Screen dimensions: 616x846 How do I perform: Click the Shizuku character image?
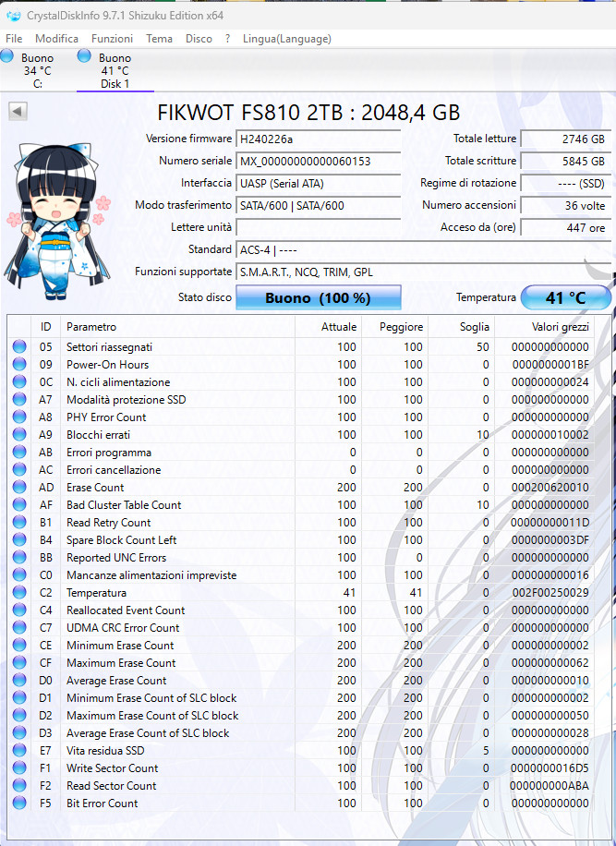[x=58, y=221]
